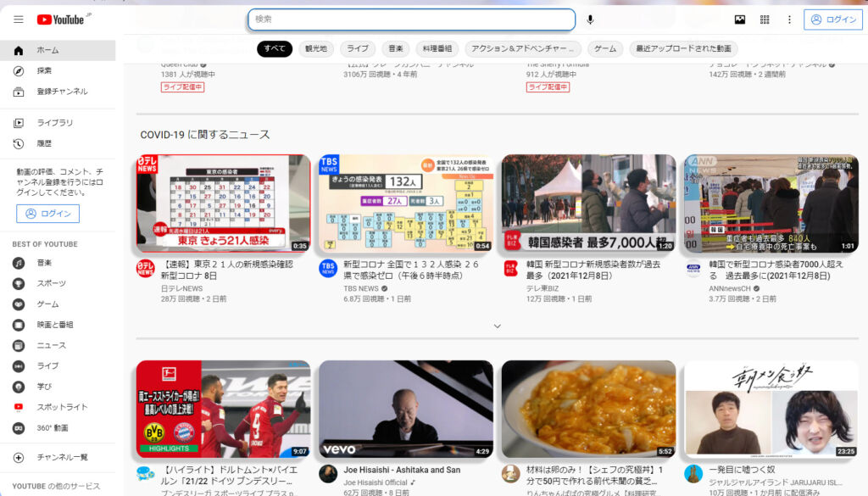Open ライブ in sidebar
This screenshot has height=496, width=868.
[58, 366]
